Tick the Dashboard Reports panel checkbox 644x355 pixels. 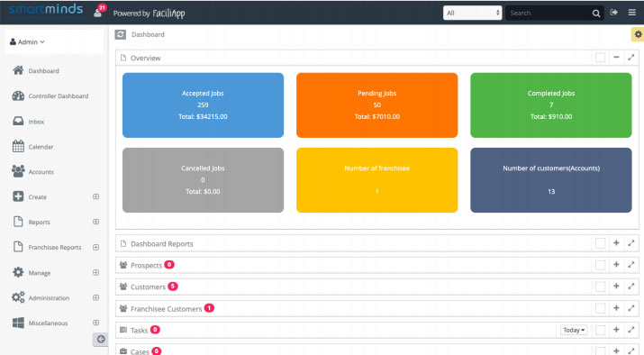(x=600, y=243)
